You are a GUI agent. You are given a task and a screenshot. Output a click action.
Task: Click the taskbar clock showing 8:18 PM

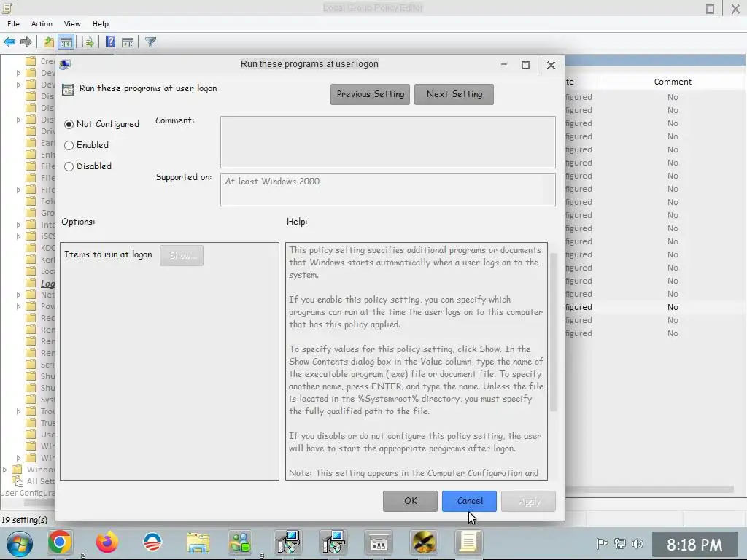pyautogui.click(x=694, y=544)
